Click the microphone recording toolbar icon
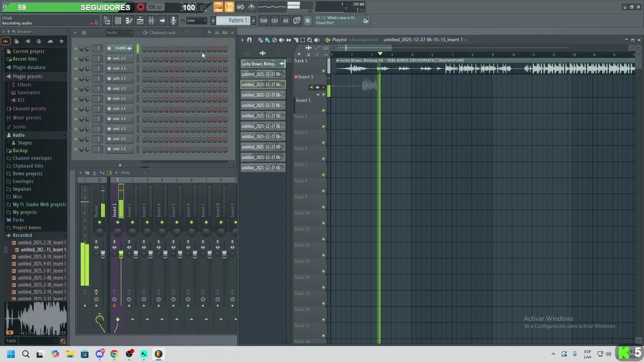Image resolution: width=644 pixels, height=362 pixels. pos(173,21)
